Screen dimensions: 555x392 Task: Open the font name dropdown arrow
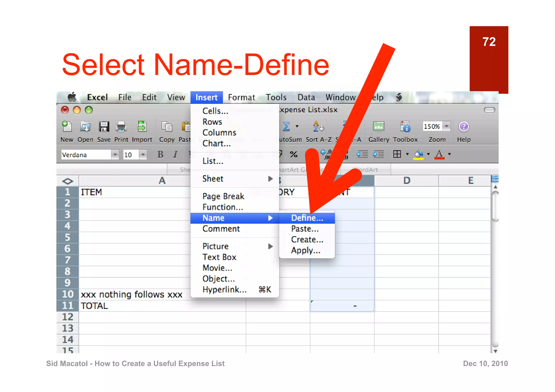click(x=115, y=155)
